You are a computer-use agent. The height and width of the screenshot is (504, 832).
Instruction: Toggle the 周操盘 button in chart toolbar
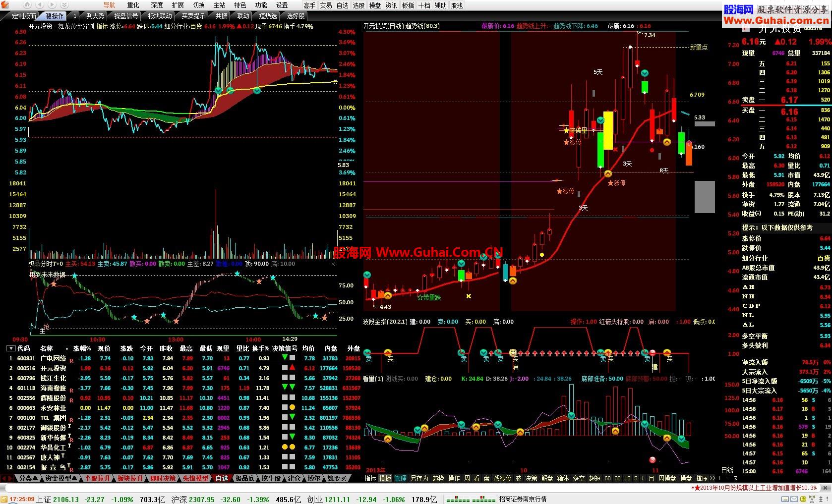click(x=667, y=478)
